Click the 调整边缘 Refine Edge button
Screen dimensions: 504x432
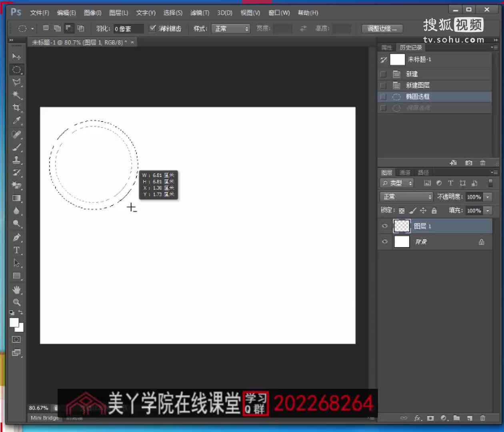click(382, 28)
